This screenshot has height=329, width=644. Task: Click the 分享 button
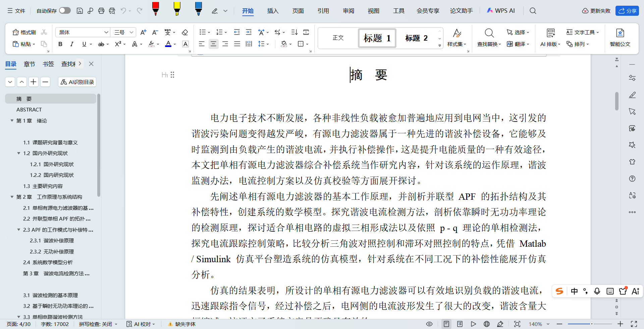click(627, 11)
